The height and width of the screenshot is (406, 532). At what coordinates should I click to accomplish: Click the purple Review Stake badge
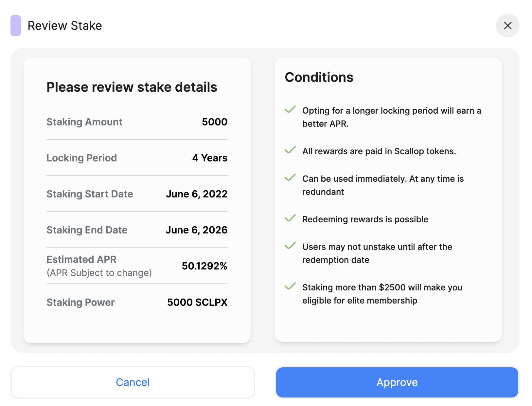point(16,26)
